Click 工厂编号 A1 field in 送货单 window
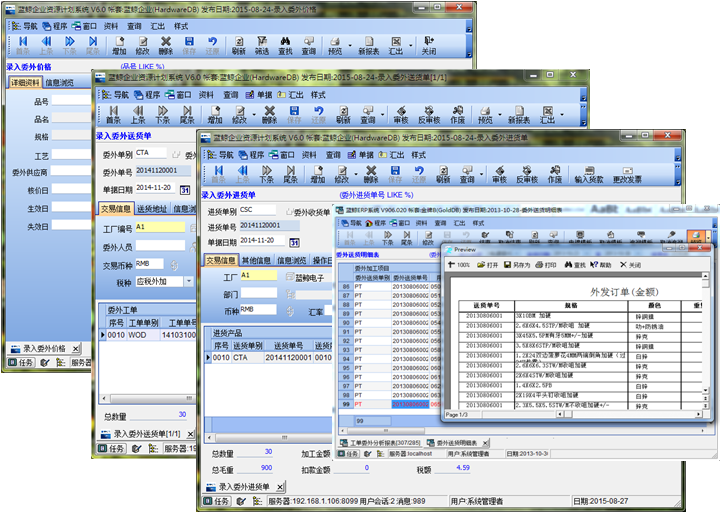The image size is (721, 513). pos(160,227)
